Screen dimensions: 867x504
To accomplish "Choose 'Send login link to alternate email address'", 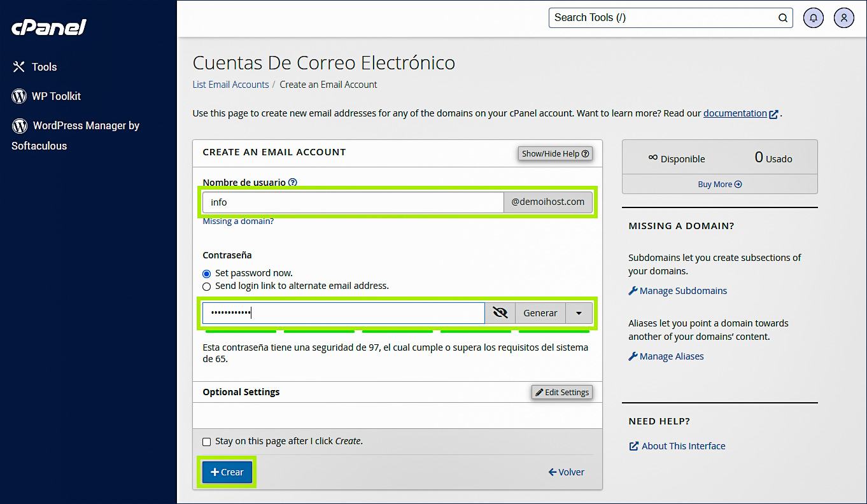I will tap(206, 286).
